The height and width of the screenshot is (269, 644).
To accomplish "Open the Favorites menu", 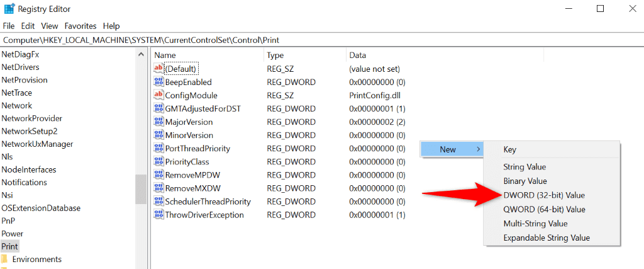I will coord(80,26).
